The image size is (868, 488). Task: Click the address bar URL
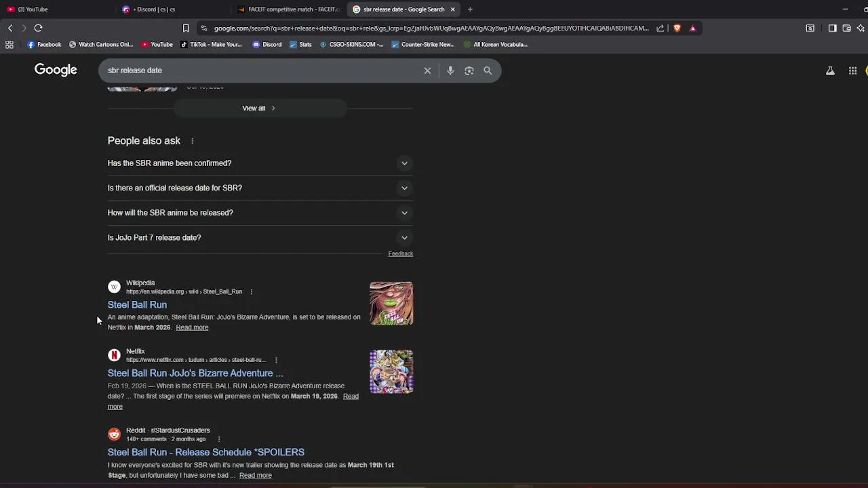(x=431, y=28)
